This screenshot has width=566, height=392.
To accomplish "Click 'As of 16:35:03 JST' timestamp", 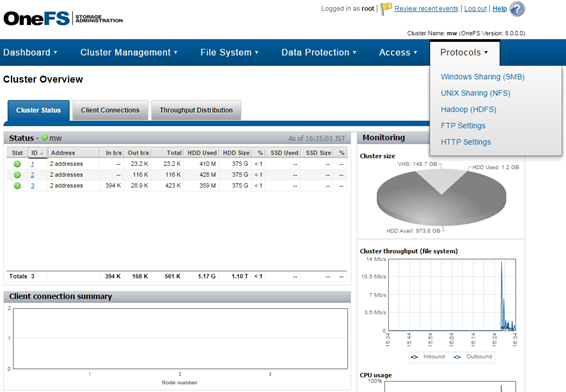I will click(x=317, y=138).
